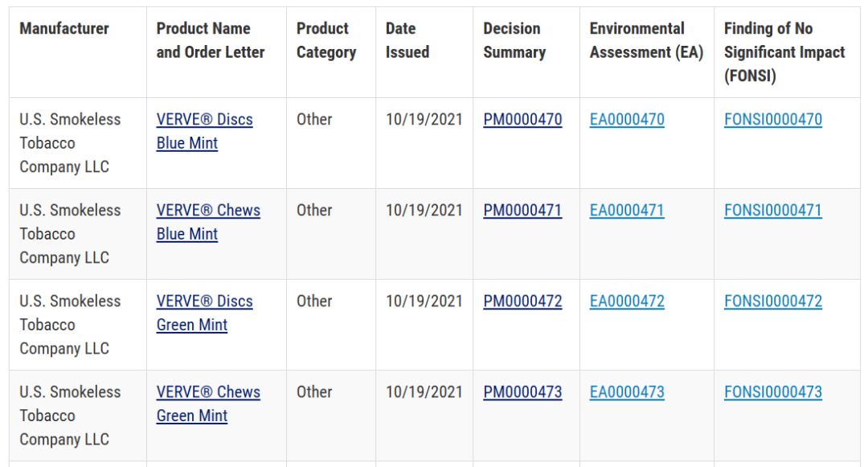Image resolution: width=868 pixels, height=467 pixels.
Task: Open VERVE Chews Blue Mint order letter
Action: click(x=208, y=222)
